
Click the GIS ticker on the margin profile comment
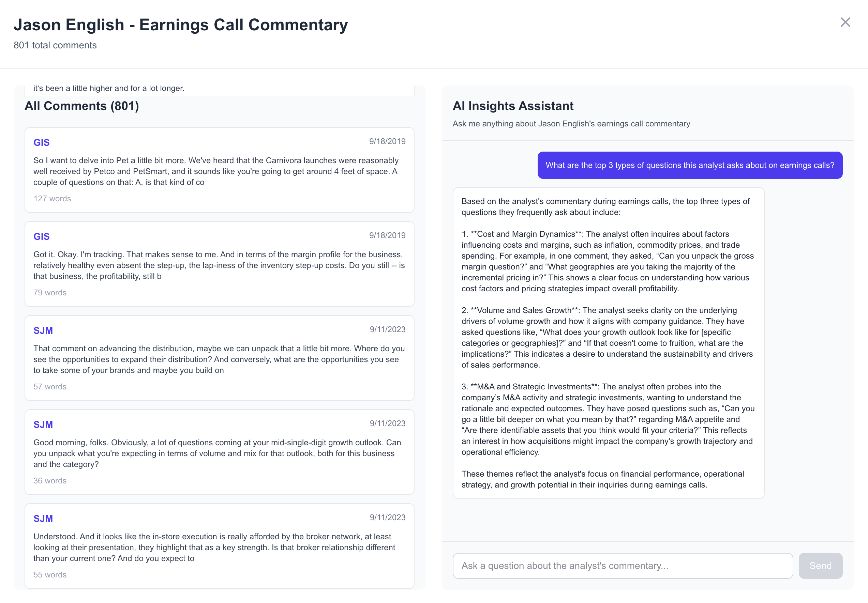click(x=41, y=236)
